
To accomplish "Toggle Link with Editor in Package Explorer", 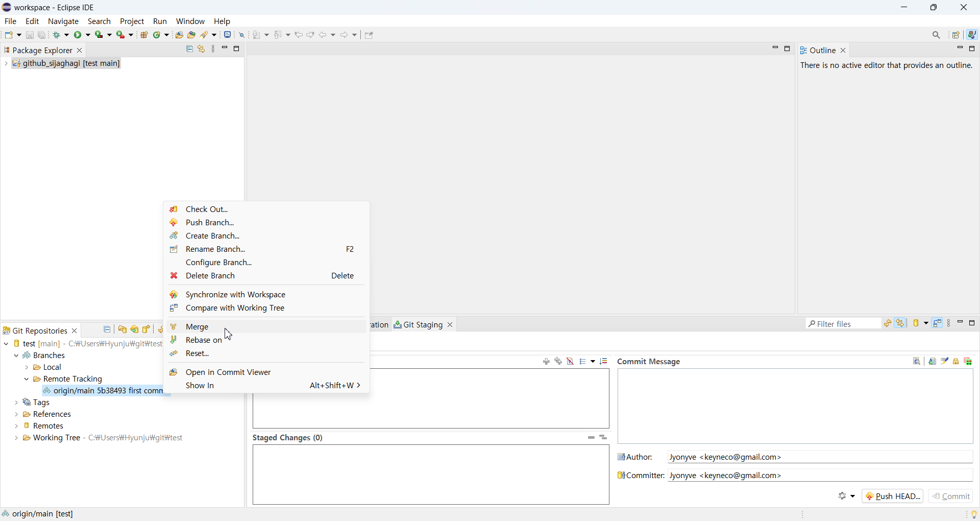I will tap(202, 49).
